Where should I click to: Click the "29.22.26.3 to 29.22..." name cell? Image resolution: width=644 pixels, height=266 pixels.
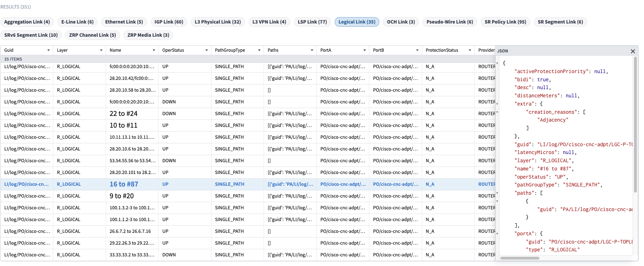coord(132,243)
